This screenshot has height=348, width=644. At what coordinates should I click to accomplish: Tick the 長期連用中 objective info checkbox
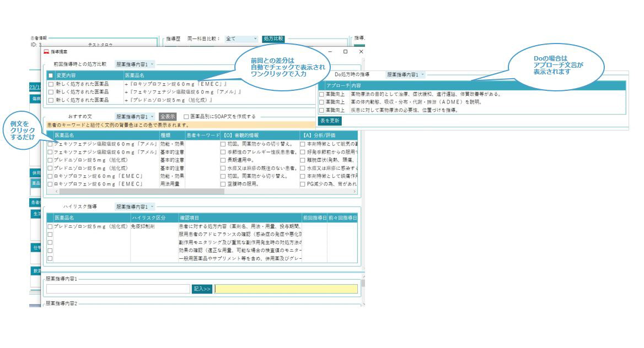(x=223, y=160)
